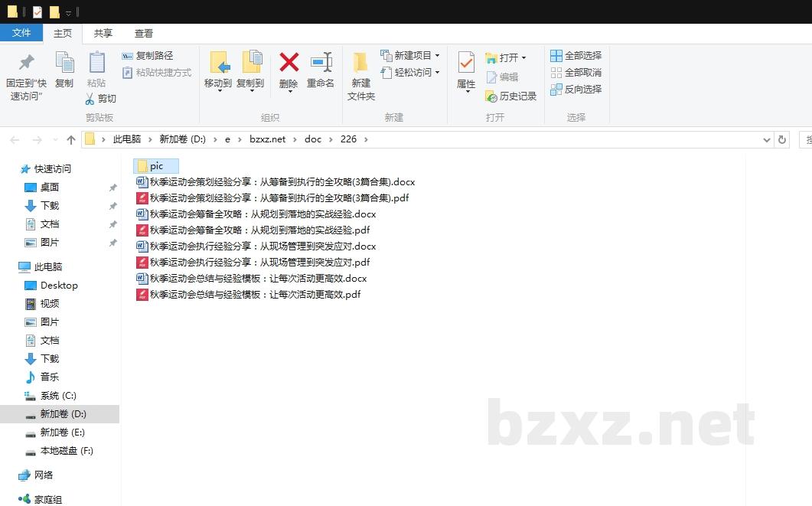Click the Properties (属性) icon
812x506 pixels.
(x=465, y=63)
